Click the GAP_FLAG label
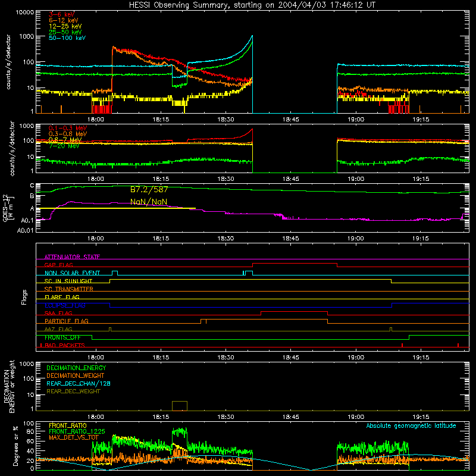 (x=58, y=265)
